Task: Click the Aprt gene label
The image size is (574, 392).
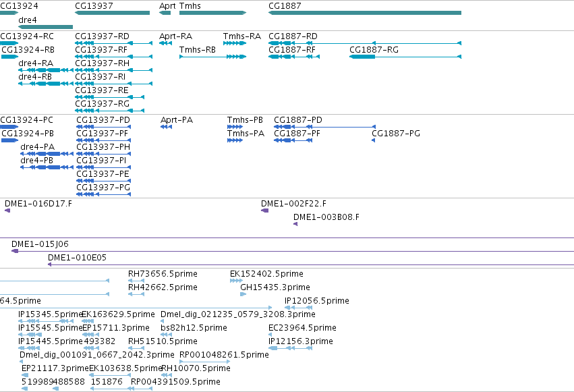Action: pos(167,6)
